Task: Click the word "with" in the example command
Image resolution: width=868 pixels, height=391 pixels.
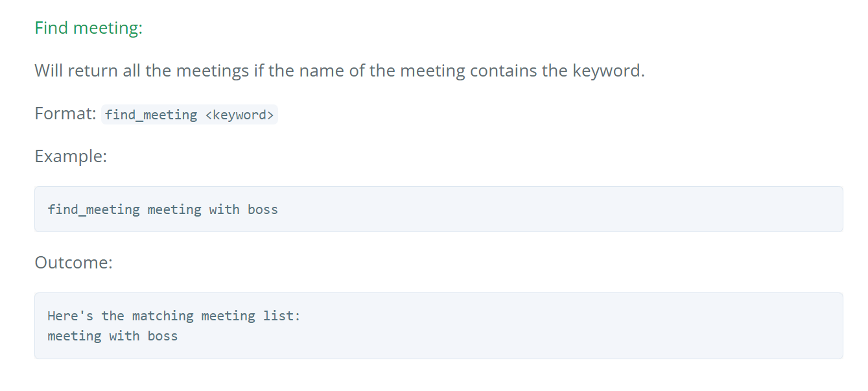Action: [224, 209]
